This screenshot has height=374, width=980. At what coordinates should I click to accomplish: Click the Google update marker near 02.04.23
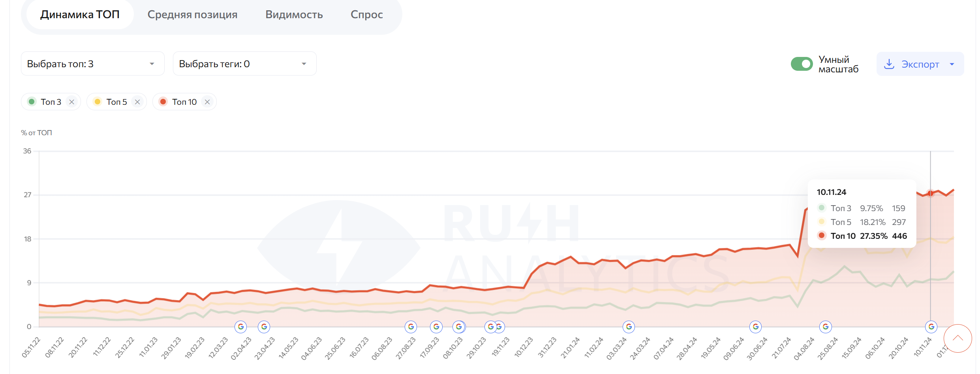pyautogui.click(x=241, y=327)
